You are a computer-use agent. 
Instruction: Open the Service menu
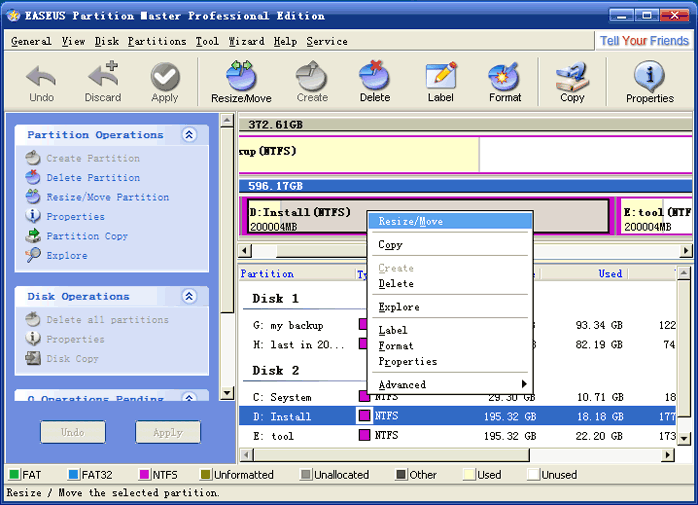pyautogui.click(x=327, y=41)
